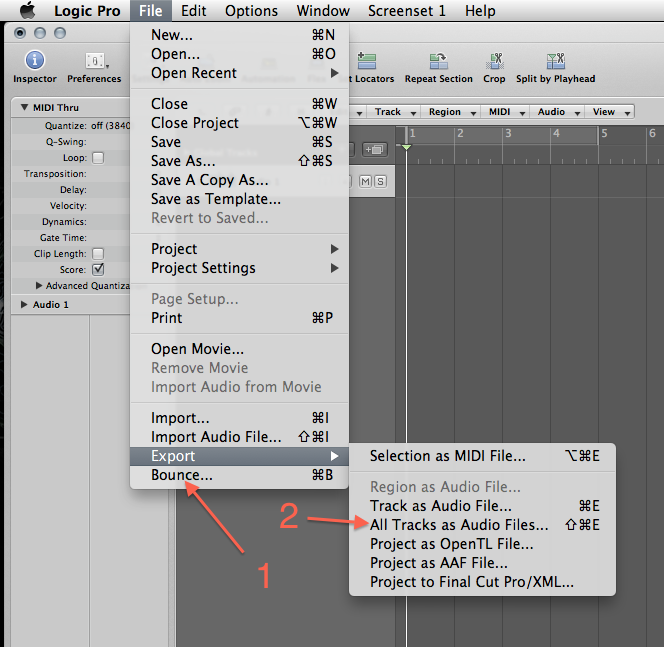The width and height of the screenshot is (664, 647).
Task: Expand the Open Recent submenu
Action: 239,73
